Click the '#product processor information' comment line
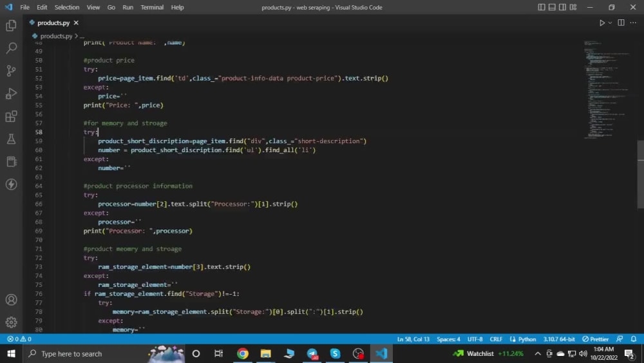The height and width of the screenshot is (363, 644). point(138,186)
